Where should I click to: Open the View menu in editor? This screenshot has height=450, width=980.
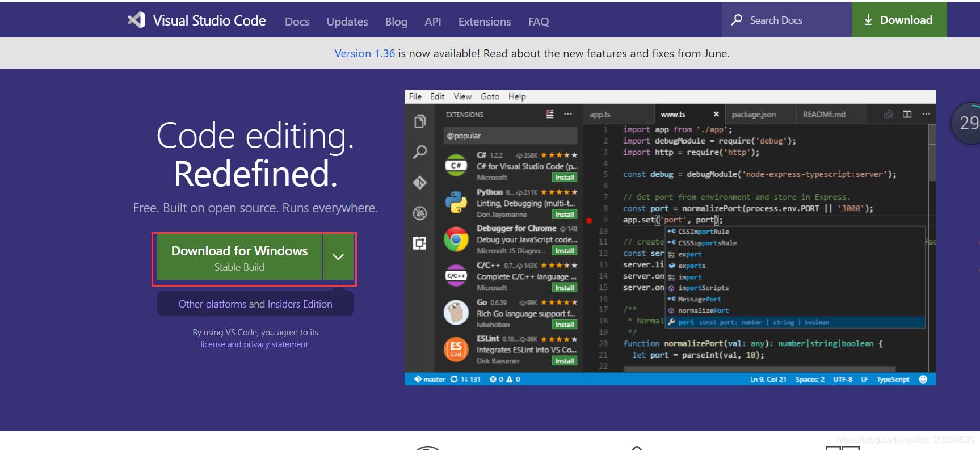(x=462, y=96)
